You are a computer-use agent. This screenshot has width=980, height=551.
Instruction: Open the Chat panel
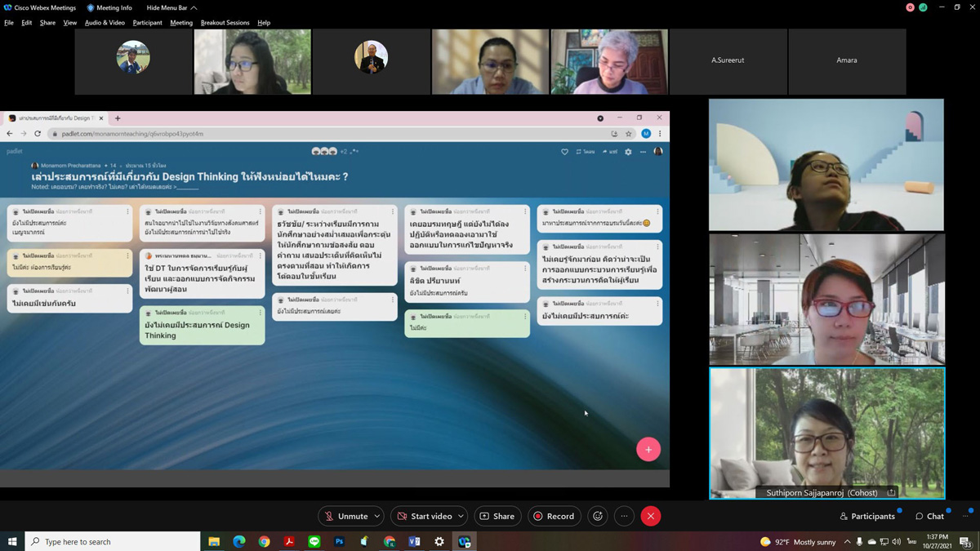coord(929,516)
